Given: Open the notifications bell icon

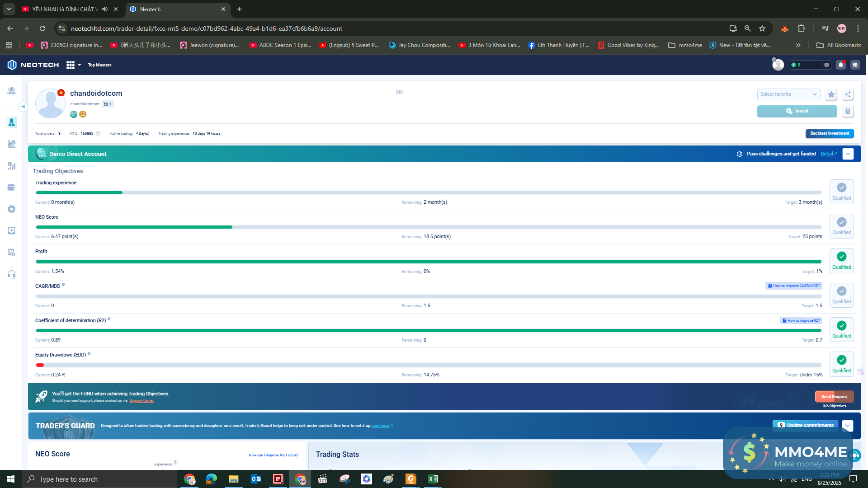Looking at the screenshot, I should tap(840, 65).
